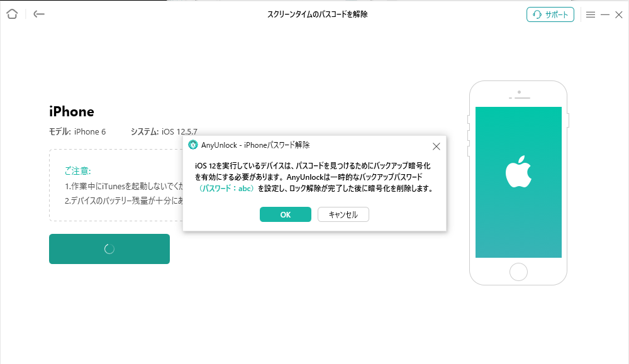Click the phone illustration home button
629x364 pixels.
click(518, 272)
